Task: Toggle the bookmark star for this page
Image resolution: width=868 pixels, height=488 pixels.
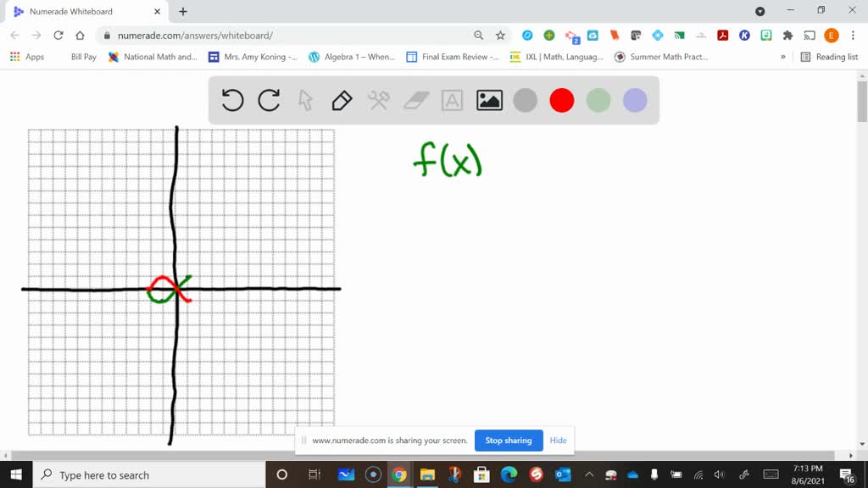Action: 500,36
